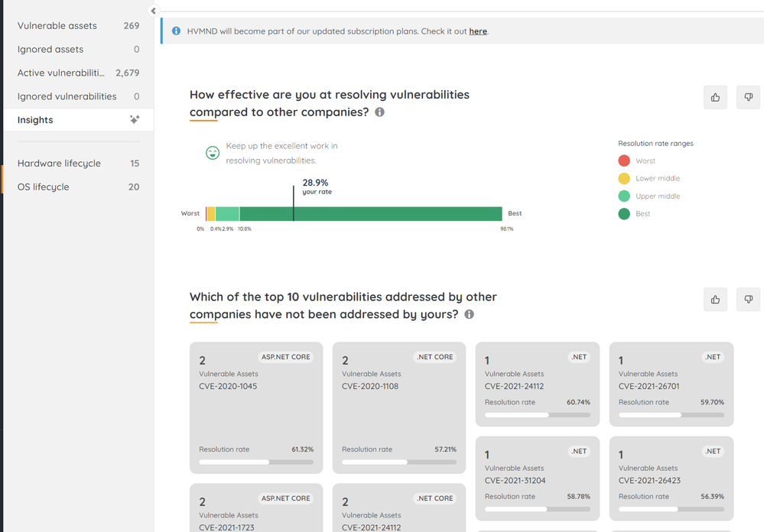Click thumbs up for top 10 vulnerabilities insight
The height and width of the screenshot is (532, 764).
715,300
